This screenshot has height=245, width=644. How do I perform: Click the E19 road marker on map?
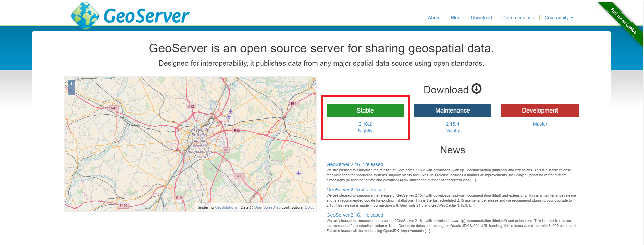click(x=179, y=198)
